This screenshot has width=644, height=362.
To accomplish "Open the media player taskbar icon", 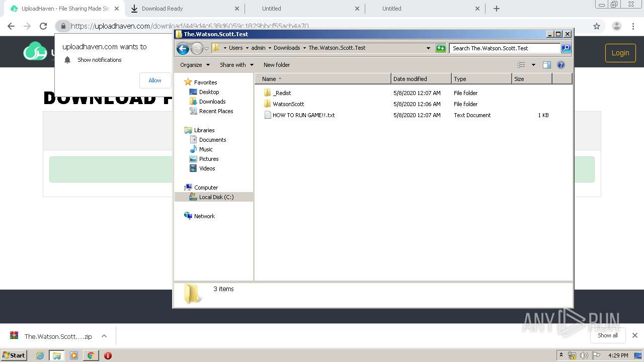I will [x=74, y=355].
